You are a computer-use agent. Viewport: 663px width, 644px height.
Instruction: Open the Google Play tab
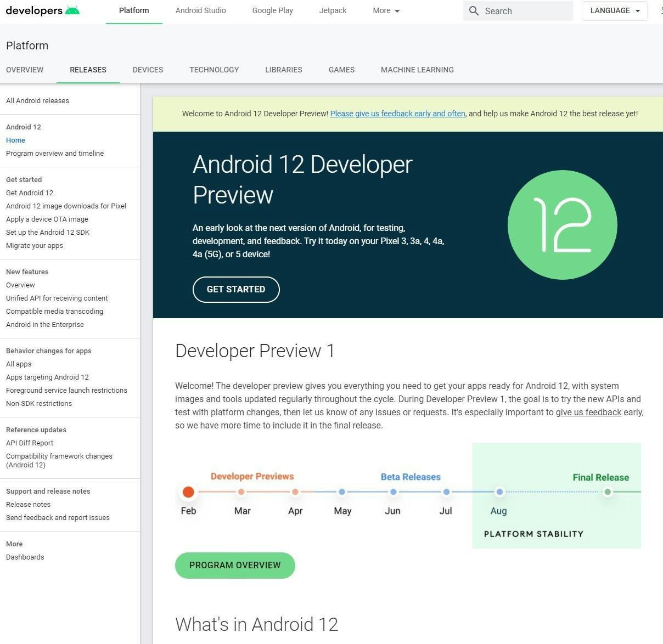tap(272, 11)
